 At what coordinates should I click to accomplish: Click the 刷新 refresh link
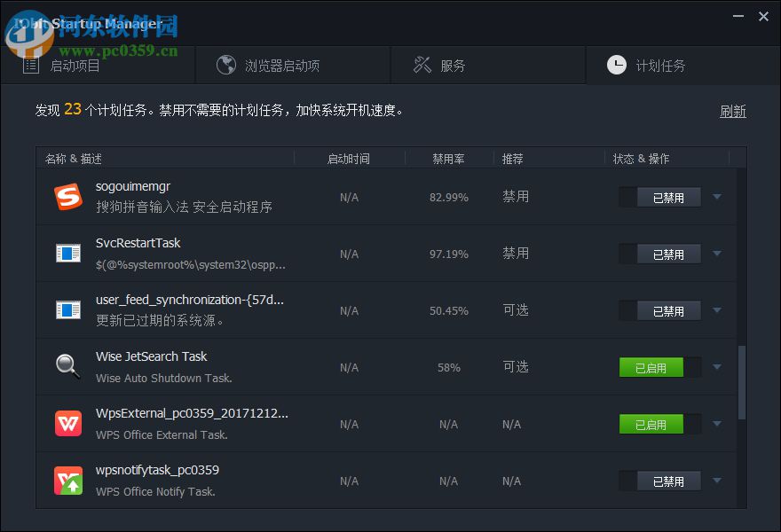[733, 112]
